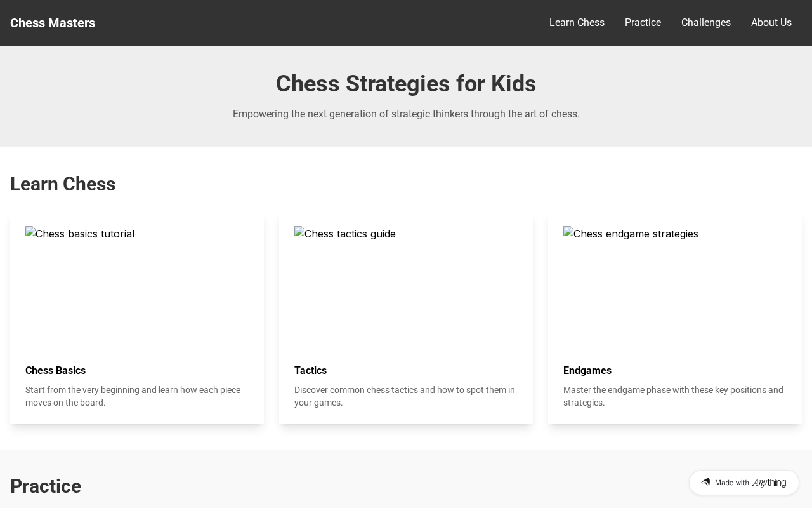Open the Challenges navigation link
812x508 pixels.
pyautogui.click(x=705, y=23)
